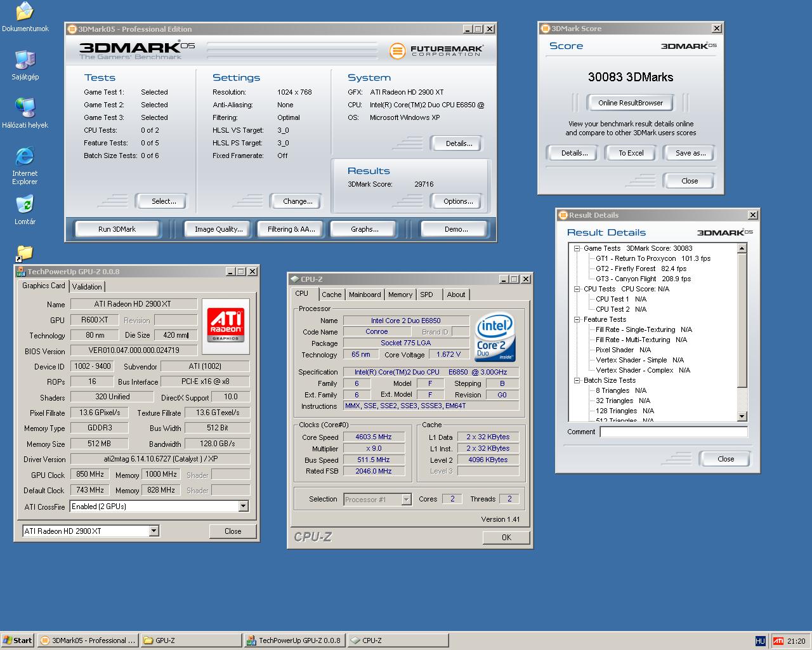The image size is (812, 650).
Task: Open the Memory tab in CPU-Z
Action: (400, 295)
